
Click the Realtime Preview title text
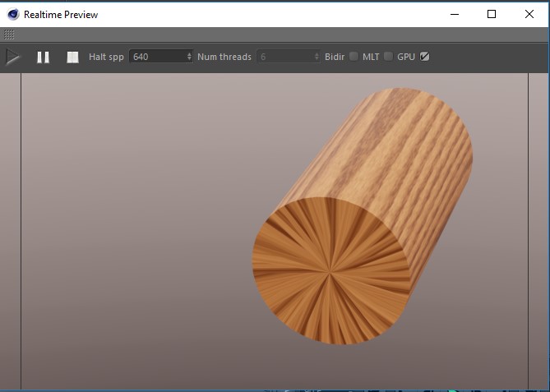tap(61, 14)
